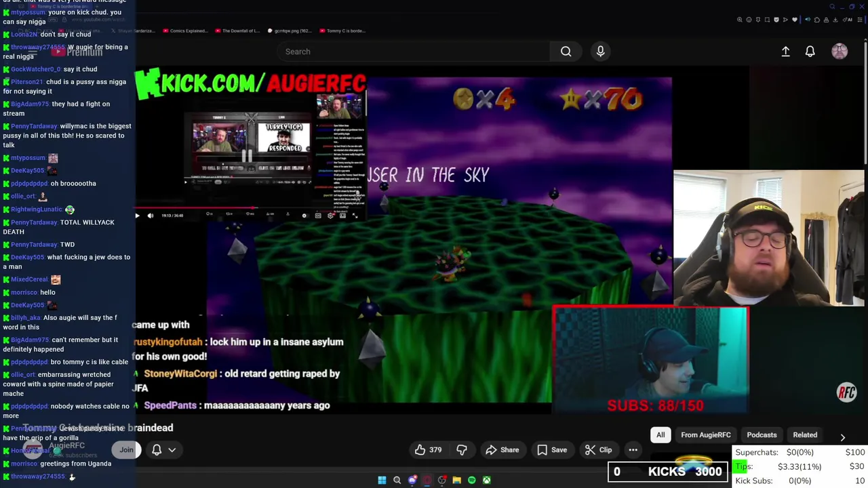This screenshot has width=868, height=488.
Task: Switch to the Comics Explained browser tab
Action: (x=184, y=30)
